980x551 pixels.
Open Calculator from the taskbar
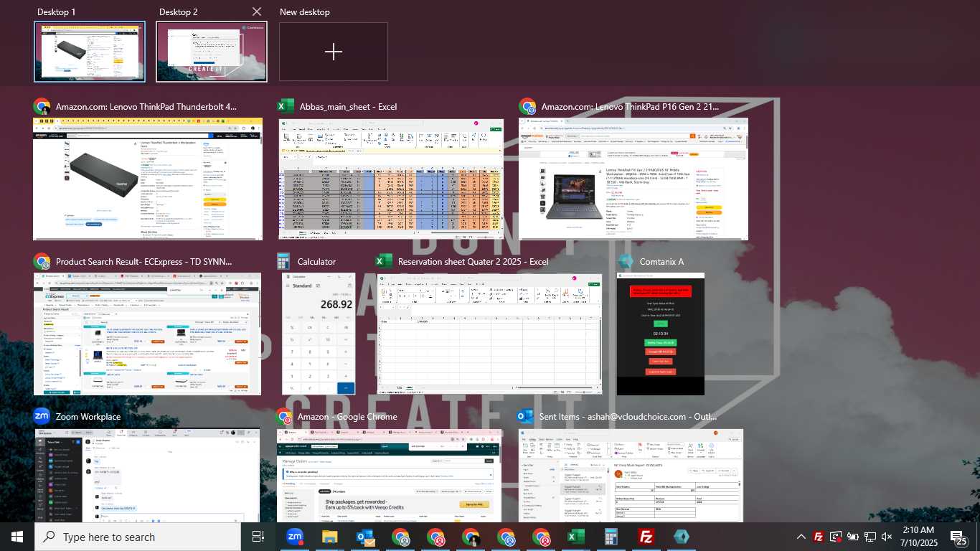pos(611,537)
